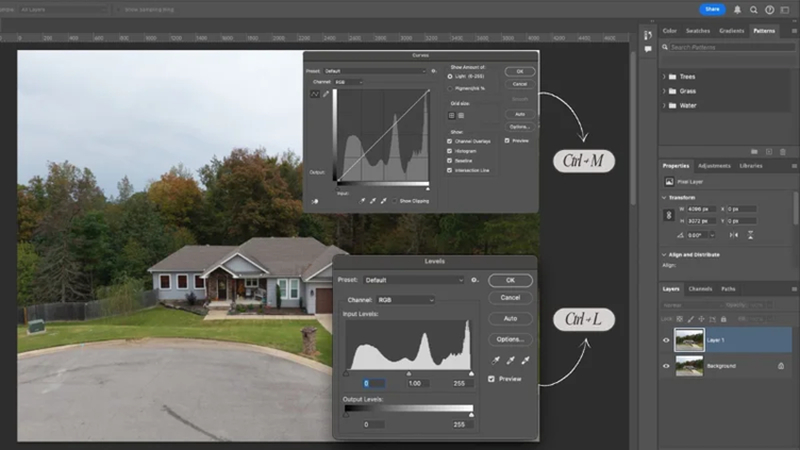The height and width of the screenshot is (450, 800).
Task: Pick the gray point eyedropper in Levels
Action: (510, 360)
